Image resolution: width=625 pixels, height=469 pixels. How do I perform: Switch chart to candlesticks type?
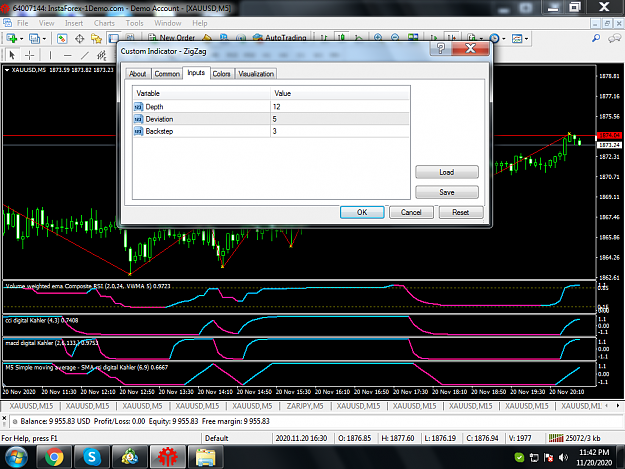(x=342, y=38)
